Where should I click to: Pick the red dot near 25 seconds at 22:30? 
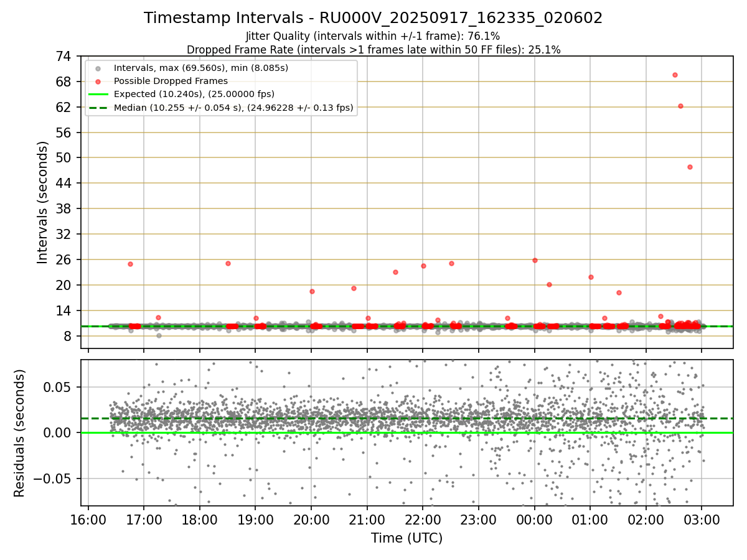(451, 263)
